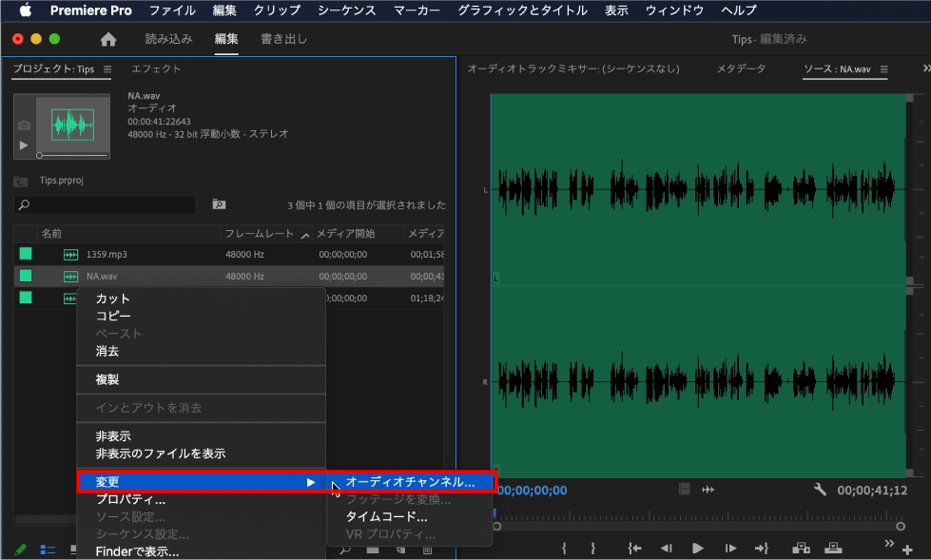
Task: Click the poster frame camera icon
Action: (x=24, y=126)
